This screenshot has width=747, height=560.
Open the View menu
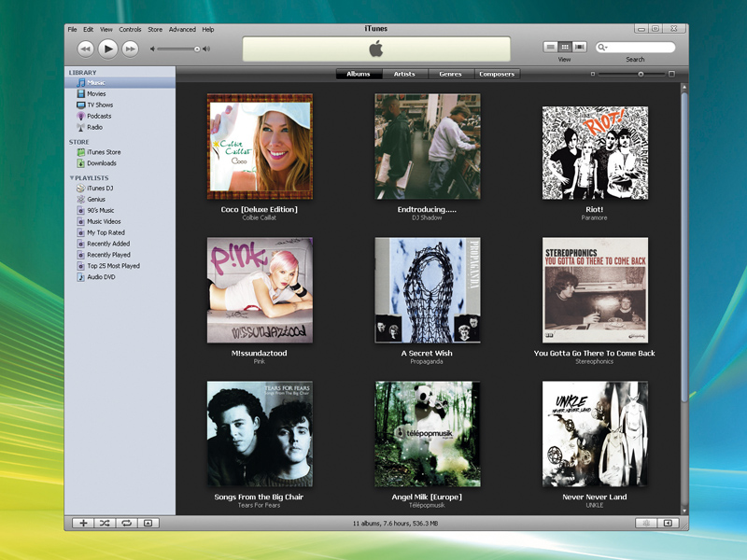click(x=106, y=30)
